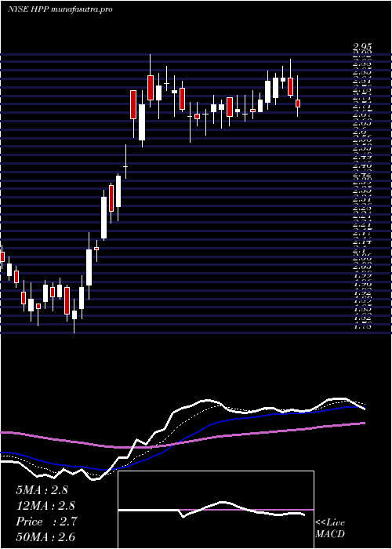Click the 5MA : 2.8 readout
392x549 pixels.
pos(42,490)
